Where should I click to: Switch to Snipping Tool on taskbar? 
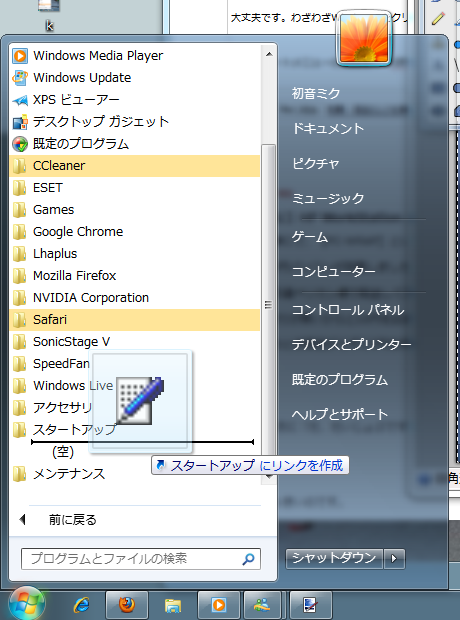click(310, 605)
